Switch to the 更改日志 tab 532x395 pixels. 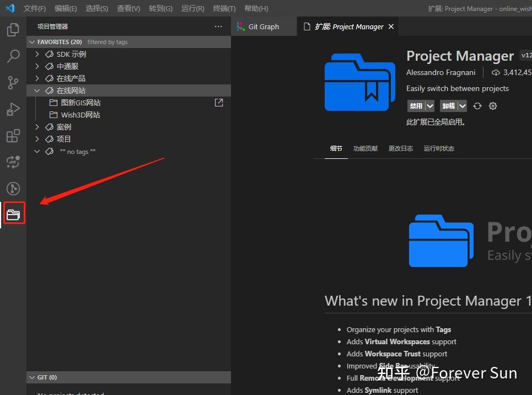[401, 148]
